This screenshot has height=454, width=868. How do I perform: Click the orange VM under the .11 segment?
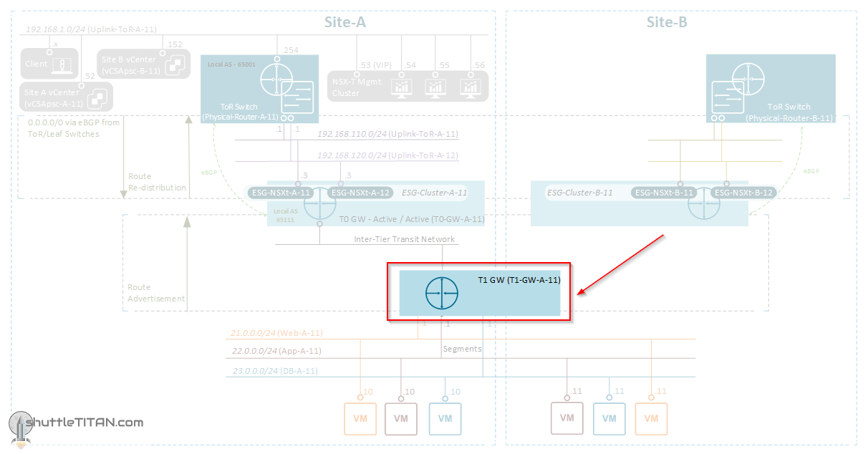(651, 419)
